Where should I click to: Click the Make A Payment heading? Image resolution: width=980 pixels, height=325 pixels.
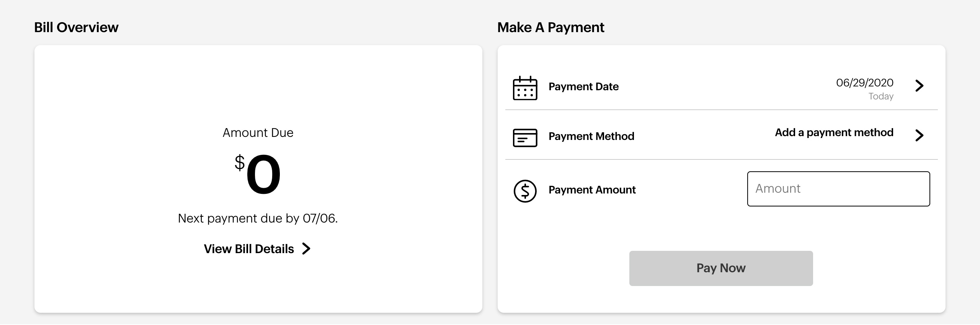(x=550, y=28)
